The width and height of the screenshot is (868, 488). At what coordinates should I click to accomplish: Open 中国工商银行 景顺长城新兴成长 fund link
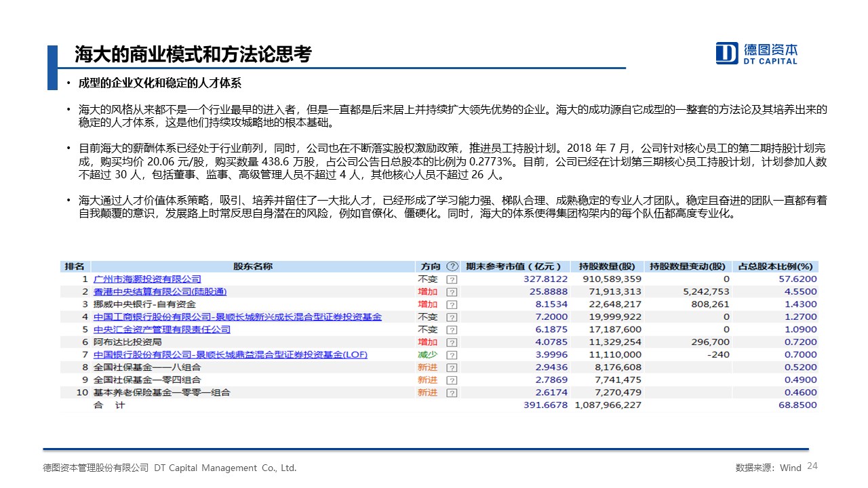coord(237,317)
